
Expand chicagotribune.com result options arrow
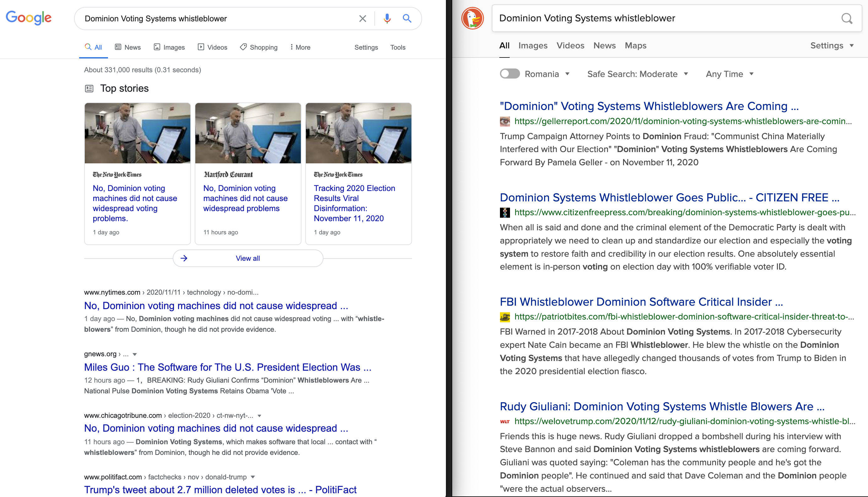click(259, 416)
